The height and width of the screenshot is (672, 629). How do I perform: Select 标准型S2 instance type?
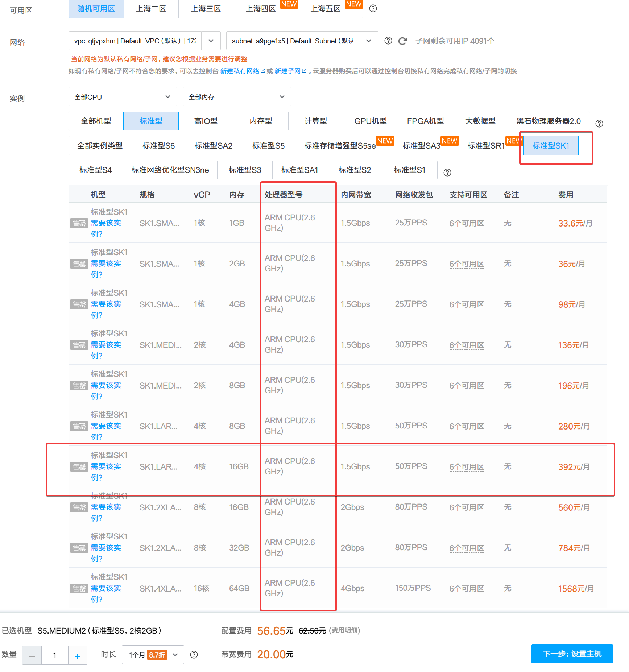click(x=355, y=170)
